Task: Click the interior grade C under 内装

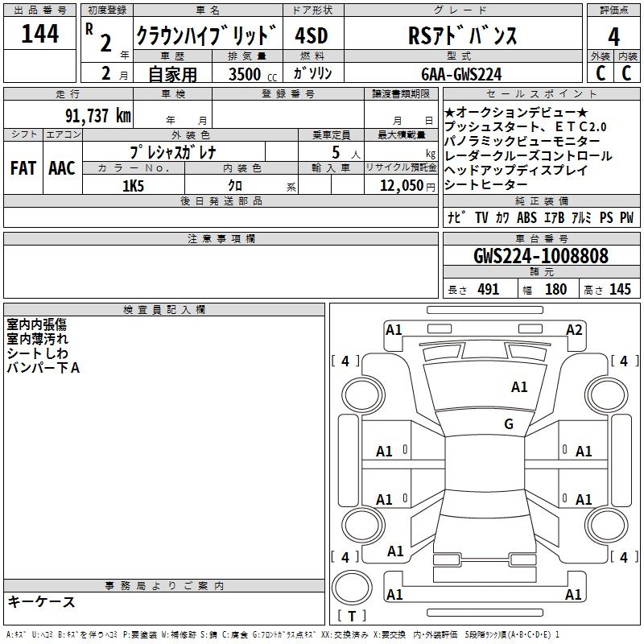Action: point(626,73)
